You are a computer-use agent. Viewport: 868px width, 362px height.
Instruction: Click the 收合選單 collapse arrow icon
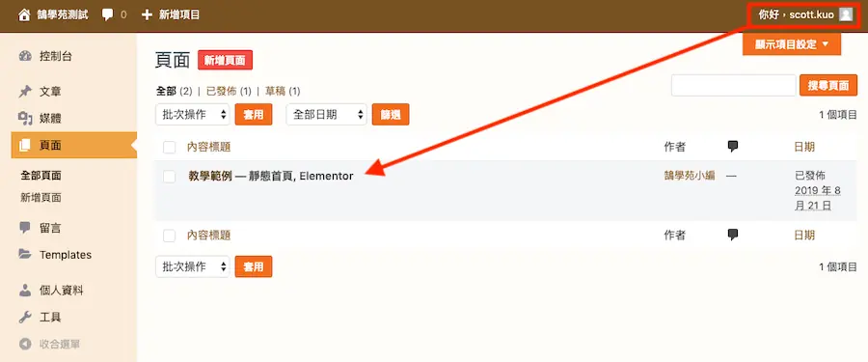tap(25, 345)
